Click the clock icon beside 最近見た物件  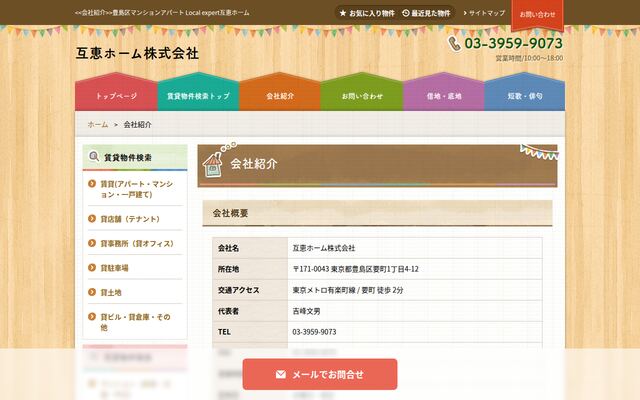[406, 13]
